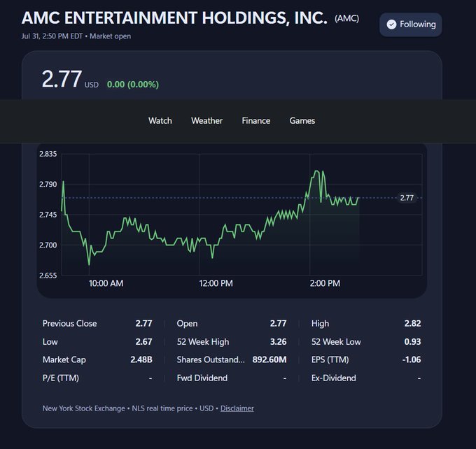Click the EPS (TTM) value -1.06
The image size is (476, 449).
pos(412,359)
